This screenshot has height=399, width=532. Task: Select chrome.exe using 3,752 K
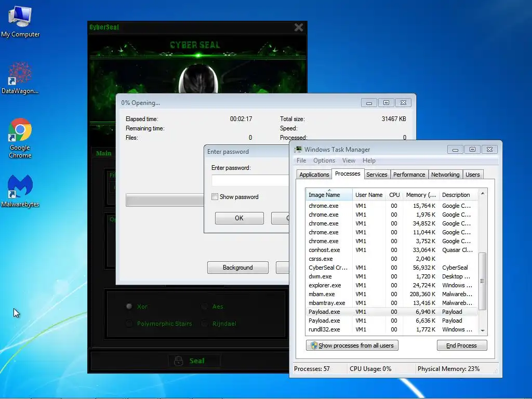point(391,241)
